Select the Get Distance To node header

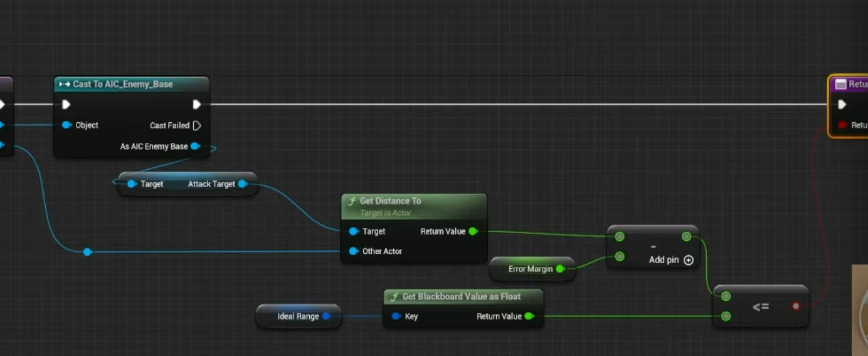coord(414,202)
